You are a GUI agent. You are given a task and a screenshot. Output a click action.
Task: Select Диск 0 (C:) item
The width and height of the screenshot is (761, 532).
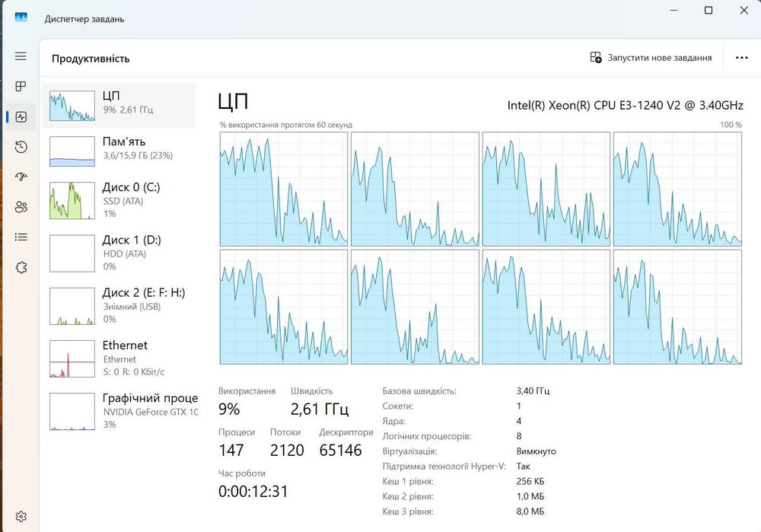pyautogui.click(x=119, y=200)
